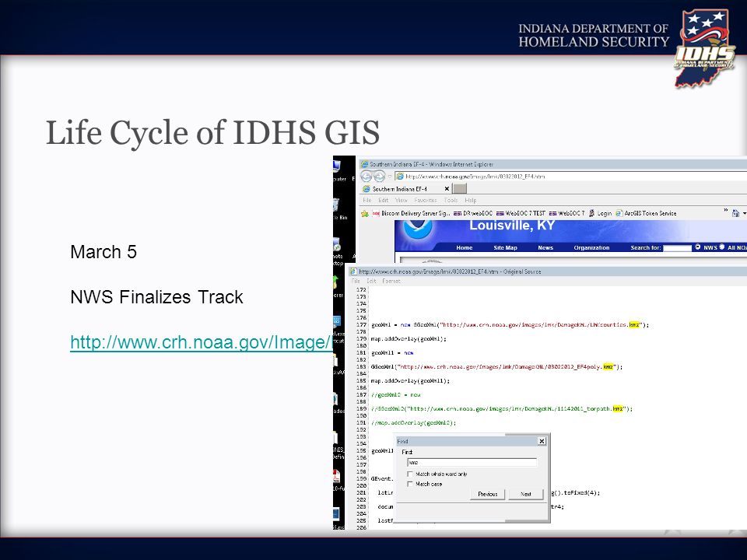
Task: Click the IE Home toolbar icon
Action: tap(735, 213)
